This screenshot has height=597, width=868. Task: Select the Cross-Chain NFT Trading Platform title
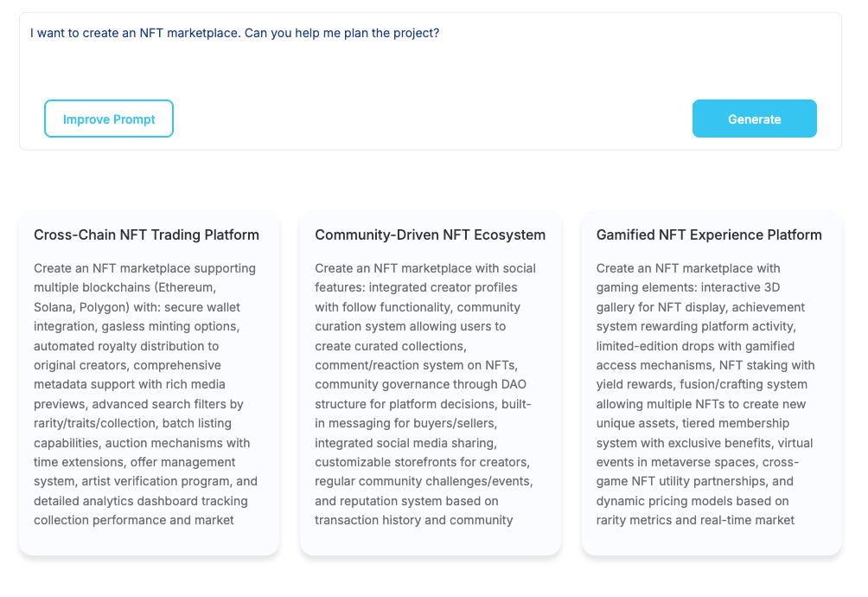[x=146, y=234]
